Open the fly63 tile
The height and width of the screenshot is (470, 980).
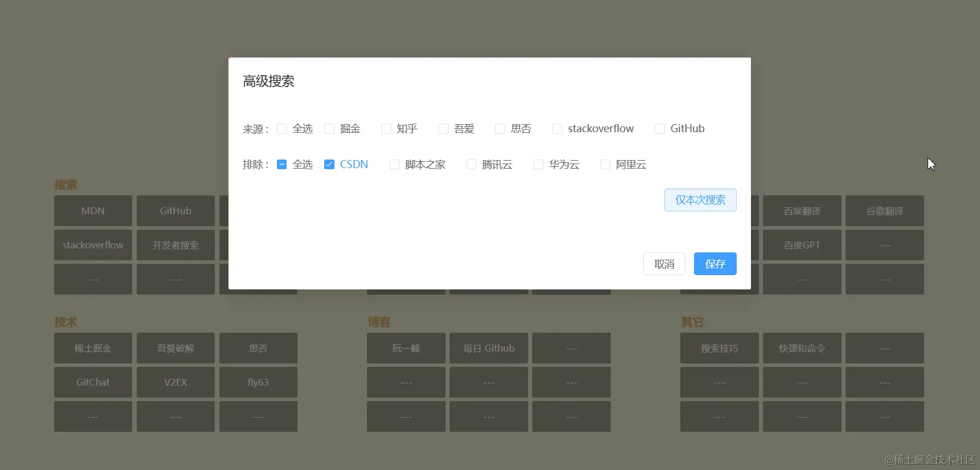point(258,382)
